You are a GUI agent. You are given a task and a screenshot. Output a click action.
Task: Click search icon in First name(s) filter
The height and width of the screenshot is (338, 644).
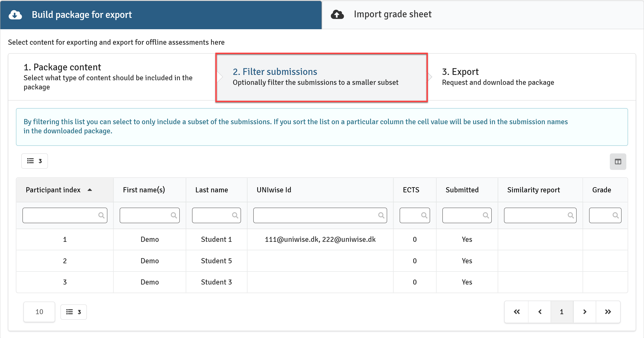(x=174, y=215)
